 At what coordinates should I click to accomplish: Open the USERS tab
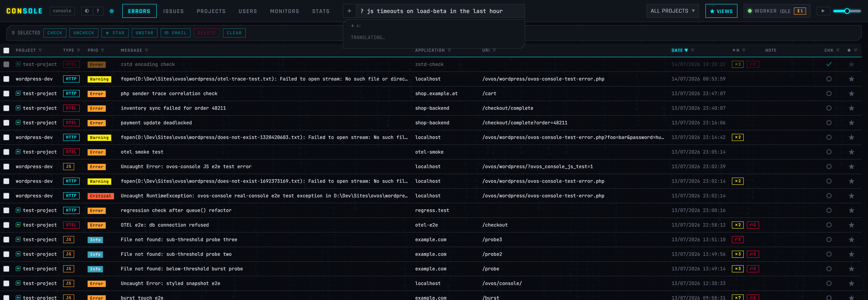[248, 11]
